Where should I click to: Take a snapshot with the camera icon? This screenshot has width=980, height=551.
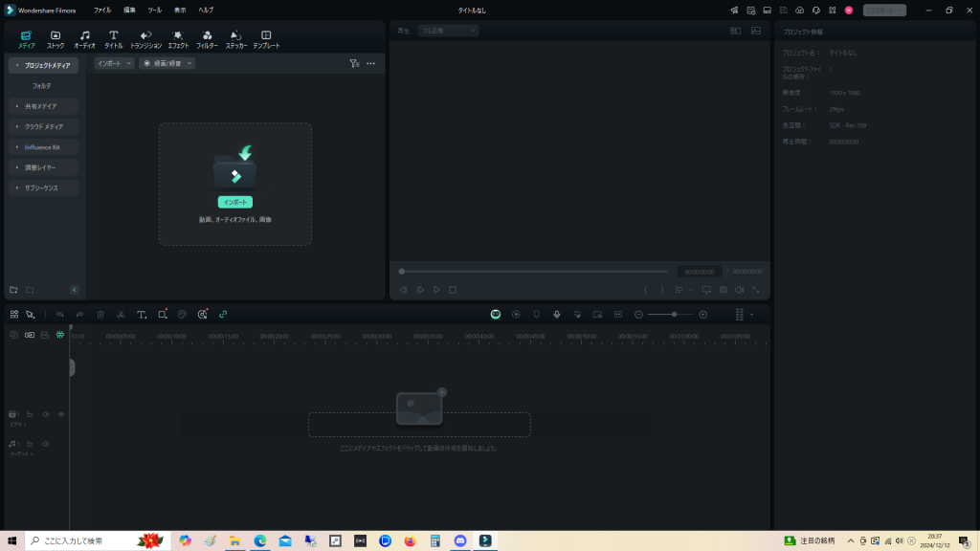[x=723, y=289]
